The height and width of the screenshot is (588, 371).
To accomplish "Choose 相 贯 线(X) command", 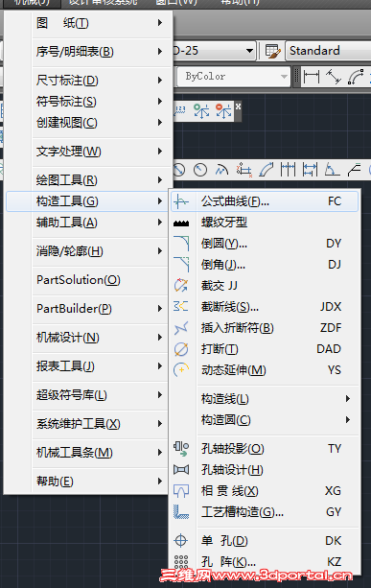I will [x=265, y=490].
